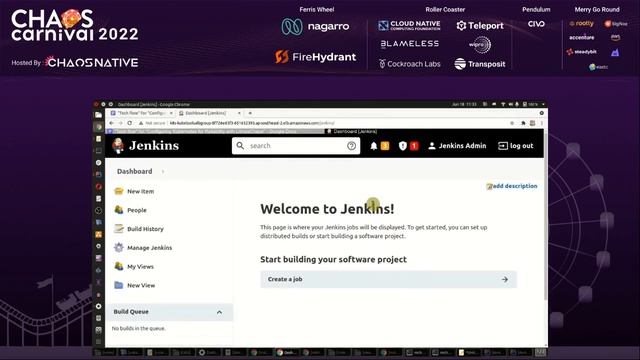640x360 pixels.
Task: Open New Item in sidebar
Action: (140, 191)
